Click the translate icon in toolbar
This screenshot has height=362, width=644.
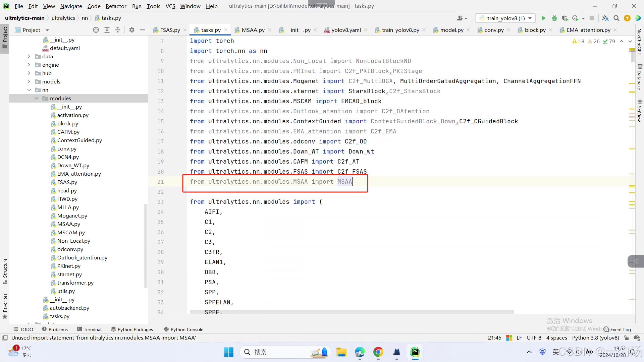pos(605,18)
